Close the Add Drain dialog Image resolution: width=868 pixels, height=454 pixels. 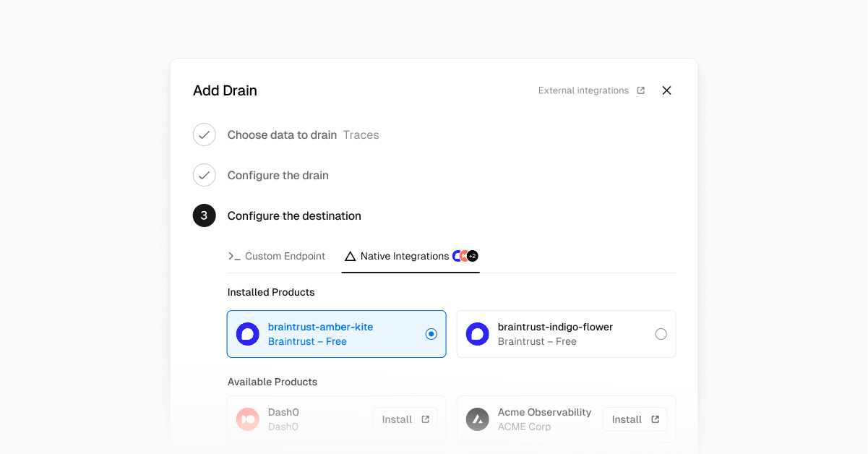[x=666, y=90]
